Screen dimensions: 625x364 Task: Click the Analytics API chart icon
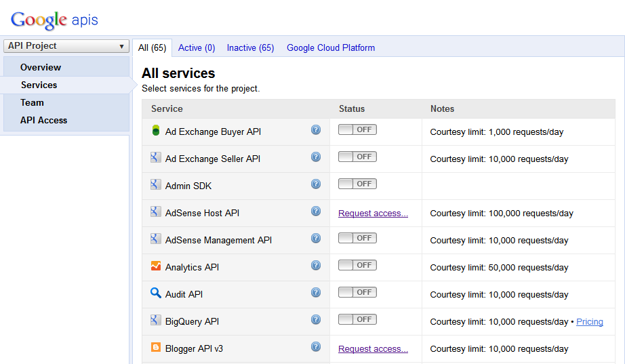tap(156, 266)
